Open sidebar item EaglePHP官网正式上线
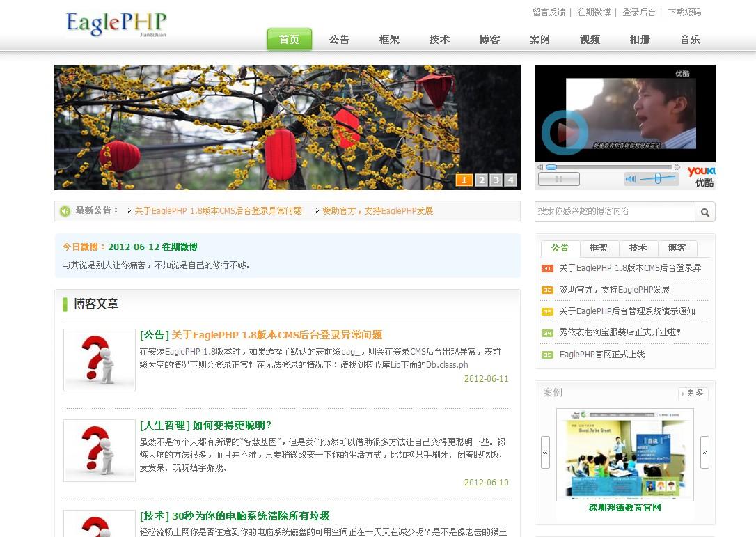 click(601, 355)
